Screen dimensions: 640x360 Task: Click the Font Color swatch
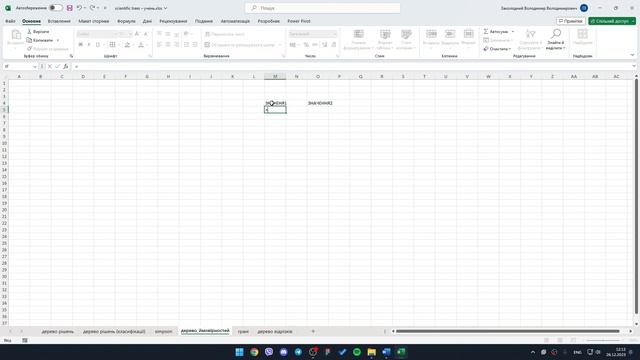click(x=141, y=44)
